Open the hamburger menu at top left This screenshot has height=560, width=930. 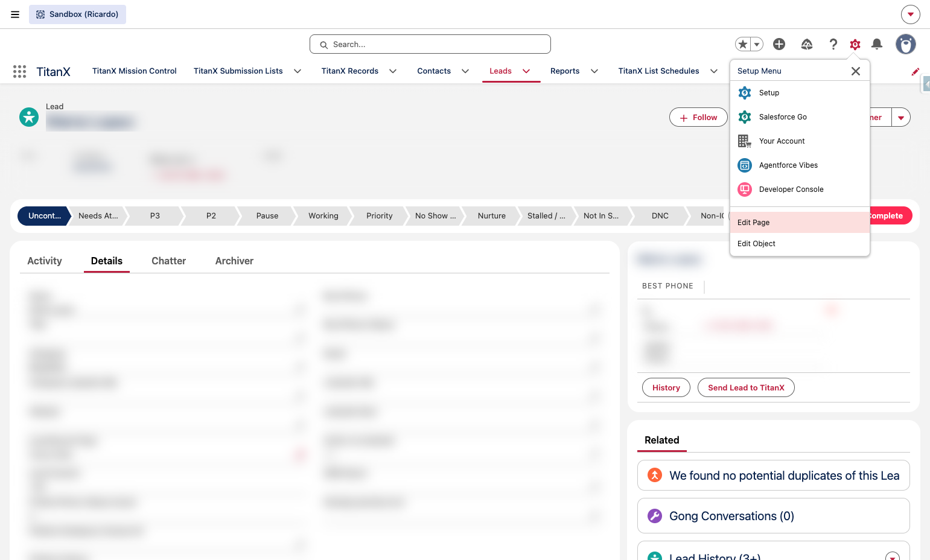(x=15, y=14)
